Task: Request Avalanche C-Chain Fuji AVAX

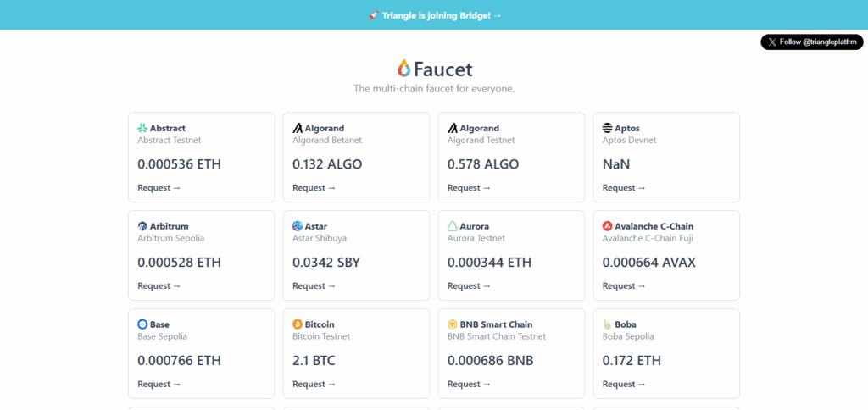Action: 624,285
